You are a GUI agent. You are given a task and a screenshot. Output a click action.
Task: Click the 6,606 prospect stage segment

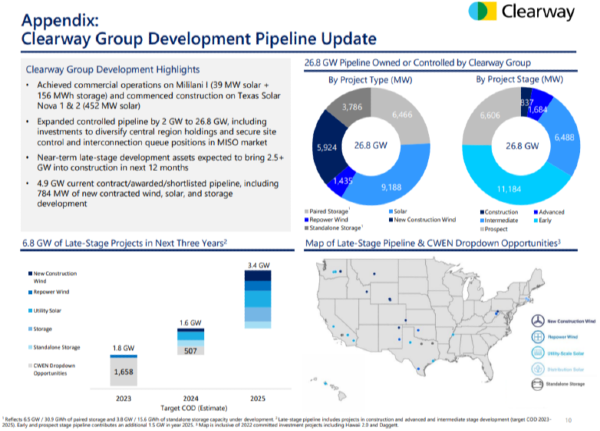[x=490, y=115]
